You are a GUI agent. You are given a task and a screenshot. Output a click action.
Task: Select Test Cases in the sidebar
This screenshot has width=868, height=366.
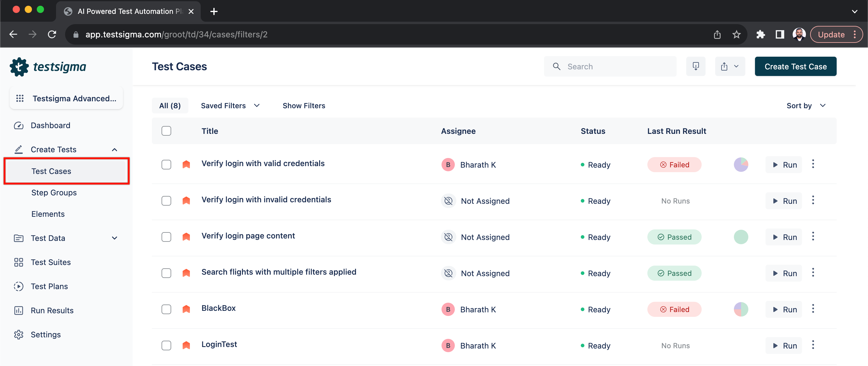[67, 171]
